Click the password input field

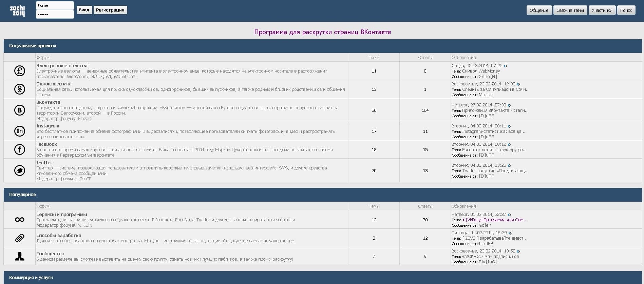pos(55,14)
